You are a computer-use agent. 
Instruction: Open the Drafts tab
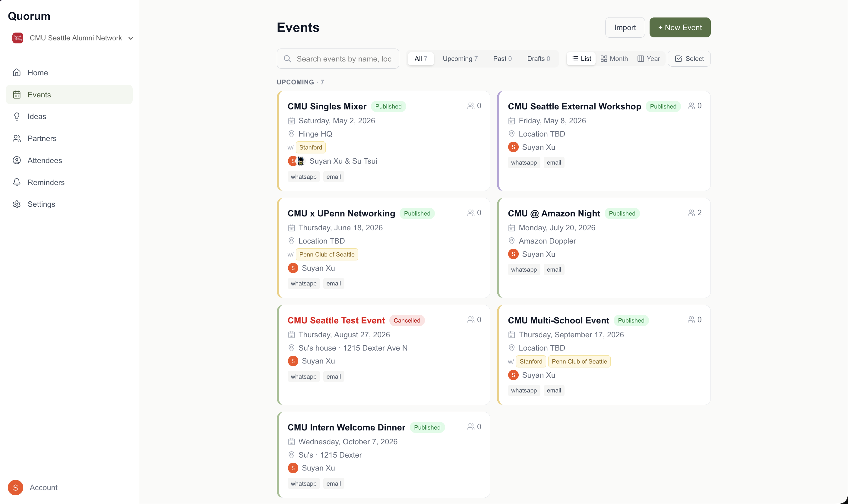pos(539,58)
